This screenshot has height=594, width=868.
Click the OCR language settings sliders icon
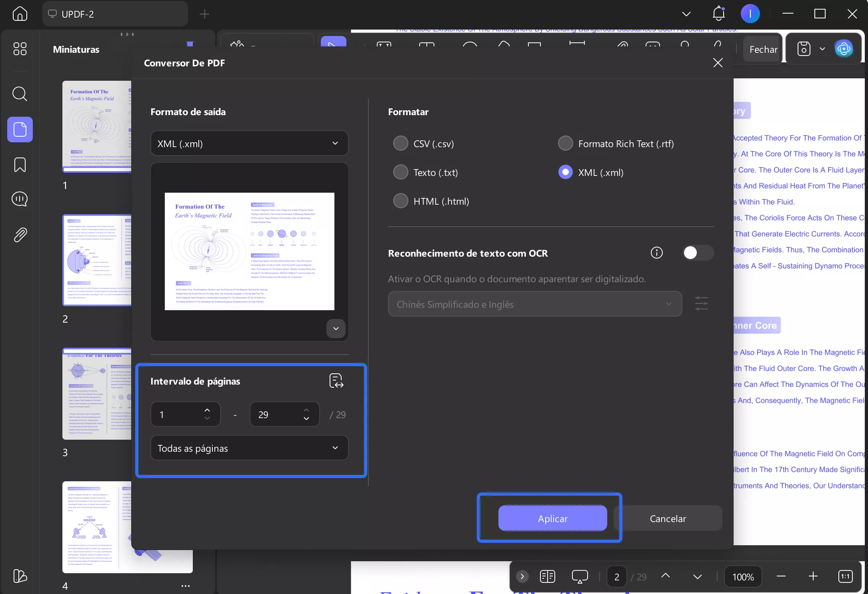click(701, 304)
